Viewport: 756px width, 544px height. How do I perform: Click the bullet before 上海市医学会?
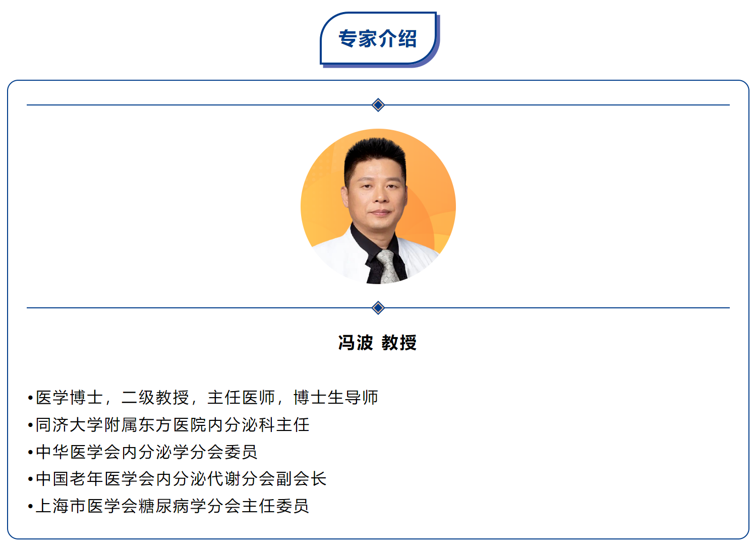coord(30,507)
